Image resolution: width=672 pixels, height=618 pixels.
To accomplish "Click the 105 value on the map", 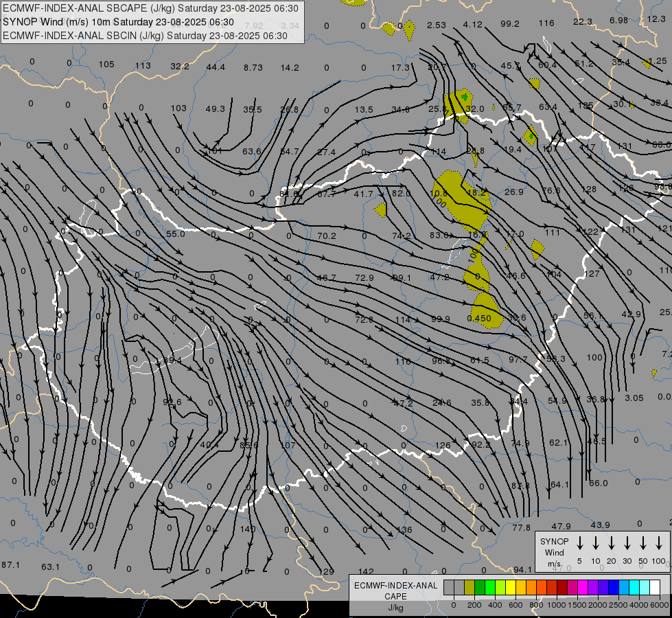I will point(106,65).
